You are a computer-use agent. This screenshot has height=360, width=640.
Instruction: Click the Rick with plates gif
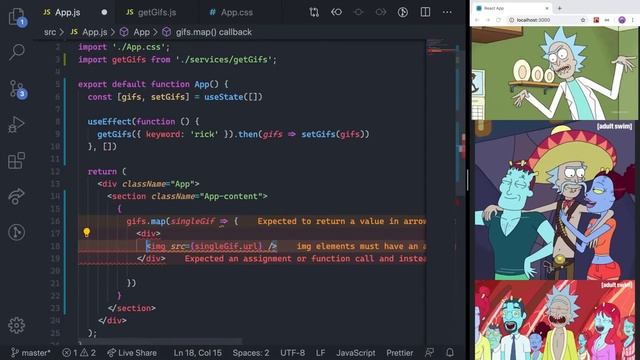coord(555,73)
